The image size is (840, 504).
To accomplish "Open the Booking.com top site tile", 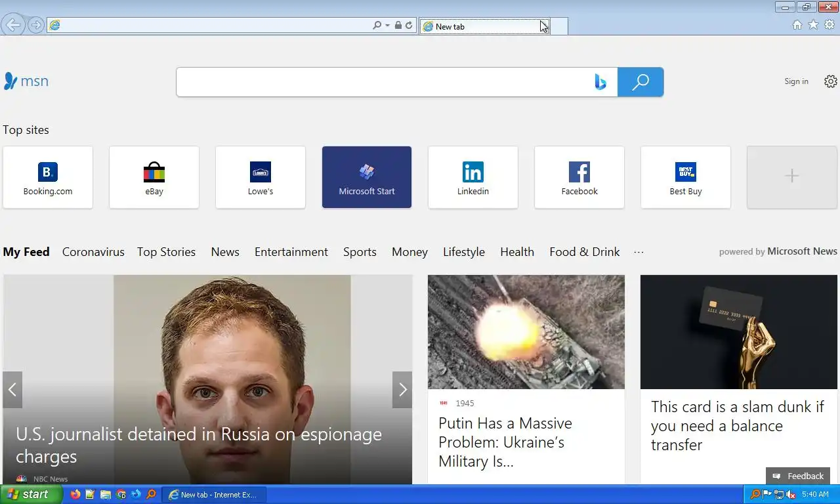I will (48, 177).
